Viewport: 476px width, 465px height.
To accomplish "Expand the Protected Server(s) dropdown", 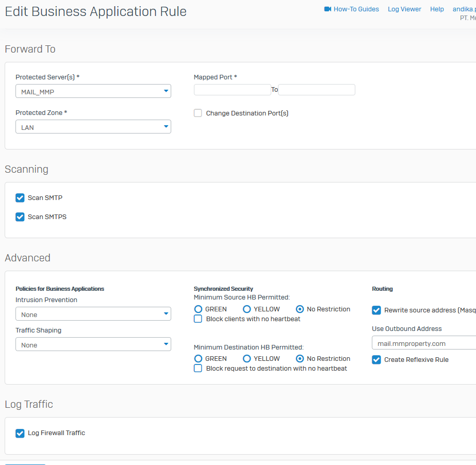I will coord(93,91).
